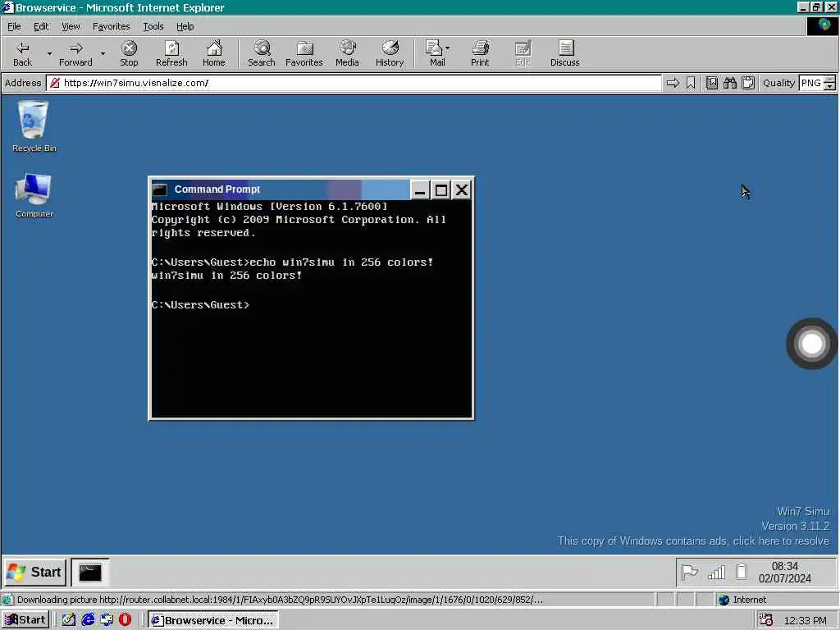Click the binoculars find icon
Image resolution: width=840 pixels, height=630 pixels.
[x=729, y=83]
